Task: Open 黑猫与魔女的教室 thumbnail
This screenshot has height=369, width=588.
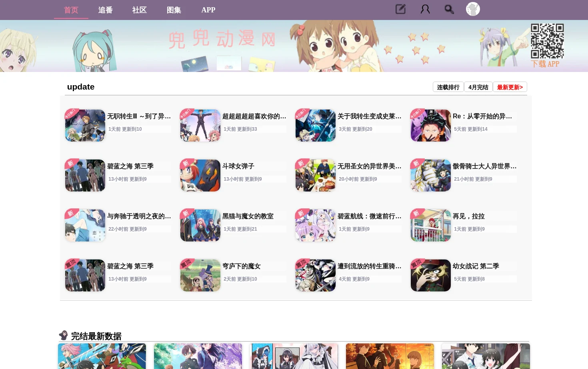Action: pyautogui.click(x=200, y=225)
